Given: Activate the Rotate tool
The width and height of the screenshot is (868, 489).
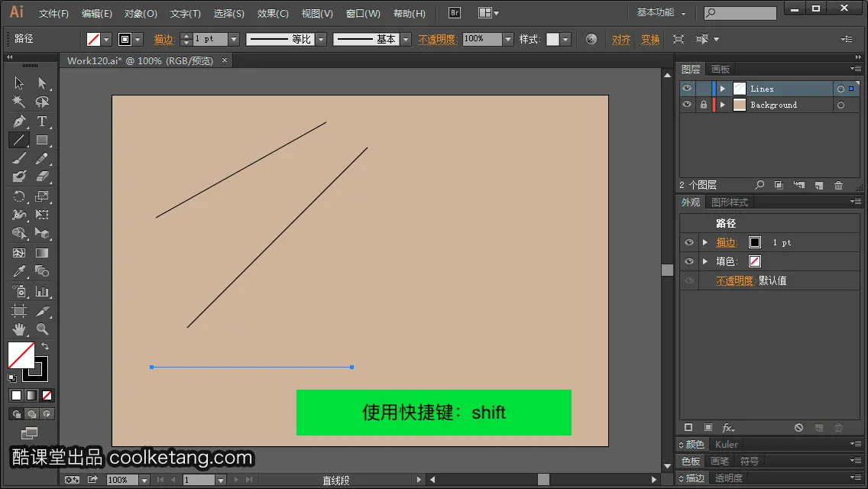Looking at the screenshot, I should click(x=19, y=196).
